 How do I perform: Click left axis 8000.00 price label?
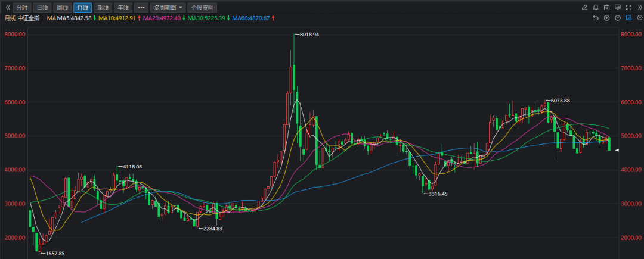(x=16, y=35)
